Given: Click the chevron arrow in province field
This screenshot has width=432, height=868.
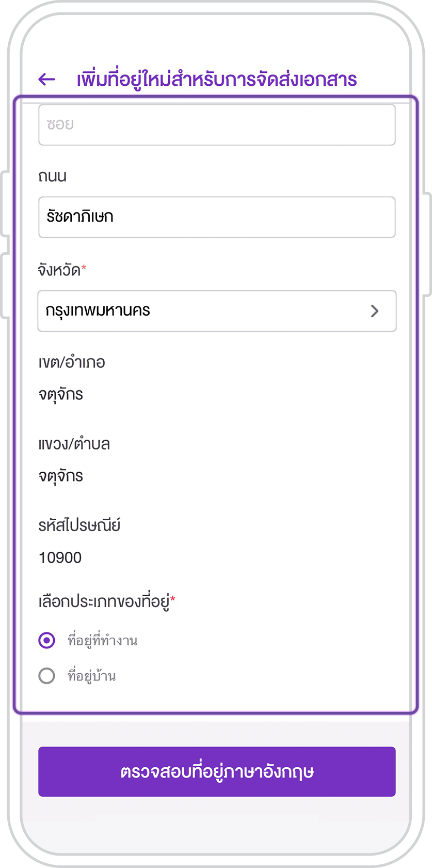Looking at the screenshot, I should [375, 311].
